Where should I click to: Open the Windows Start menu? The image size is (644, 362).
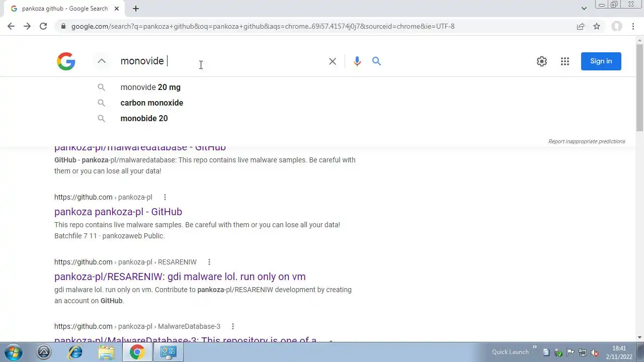click(x=14, y=352)
